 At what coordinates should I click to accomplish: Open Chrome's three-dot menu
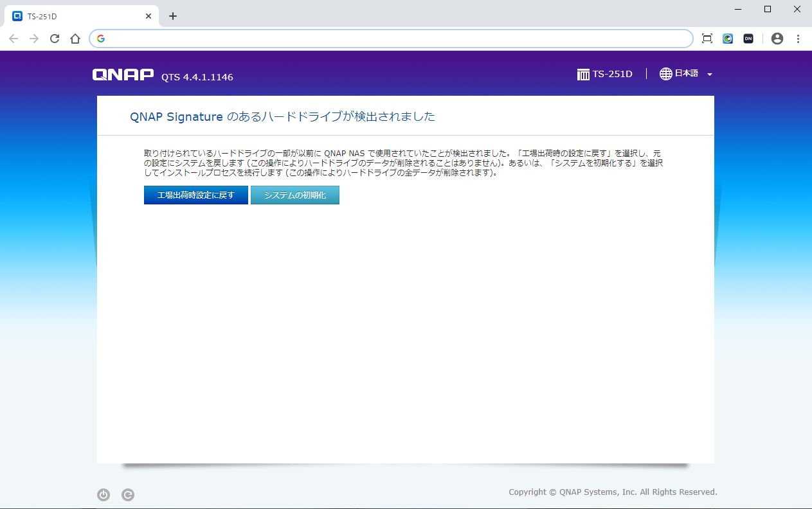pos(798,39)
